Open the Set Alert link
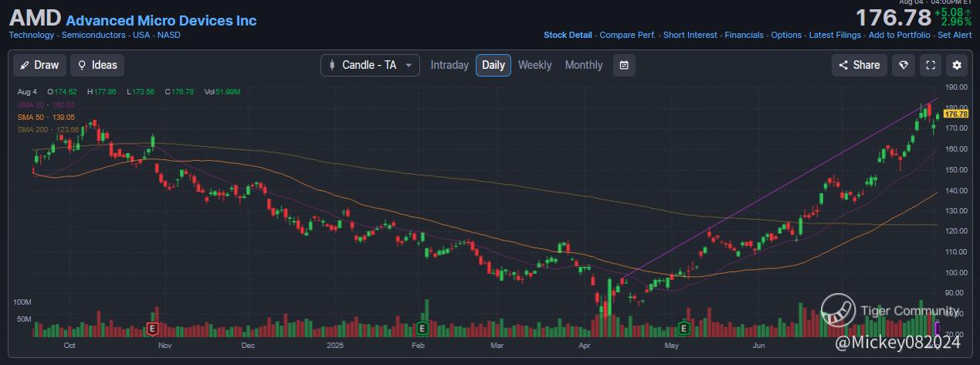The height and width of the screenshot is (365, 980). 955,35
